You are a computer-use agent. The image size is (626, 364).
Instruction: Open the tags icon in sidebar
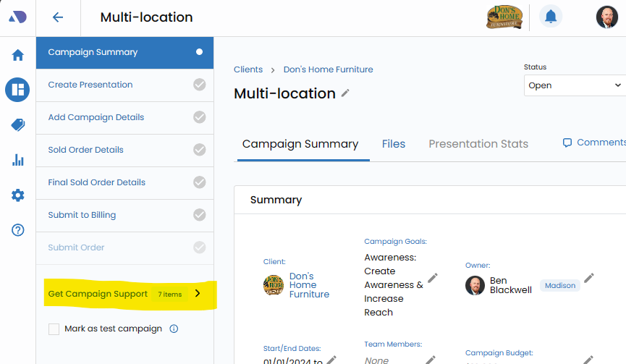click(18, 125)
